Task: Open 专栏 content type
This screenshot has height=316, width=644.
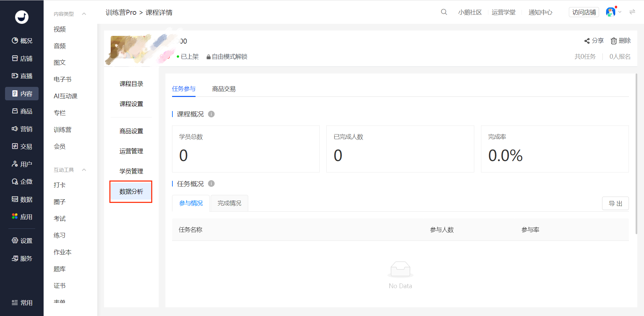Action: point(60,113)
